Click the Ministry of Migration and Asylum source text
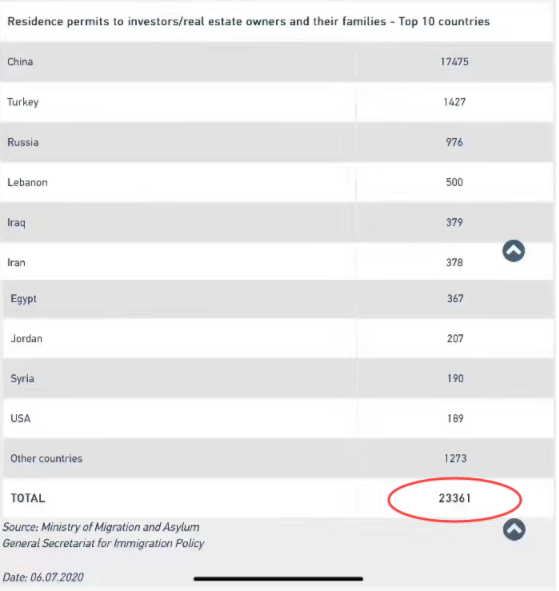This screenshot has height=591, width=559. coord(101,527)
